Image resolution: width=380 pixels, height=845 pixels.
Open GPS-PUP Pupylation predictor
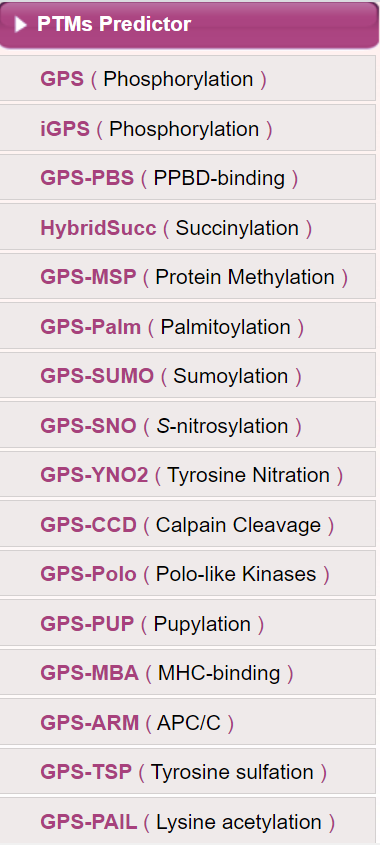point(187,623)
